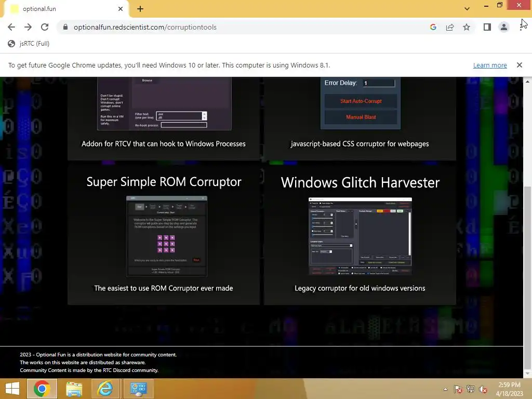This screenshot has height=399, width=532.
Task: Click the 'Community Content is made by' footer line
Action: tap(89, 370)
